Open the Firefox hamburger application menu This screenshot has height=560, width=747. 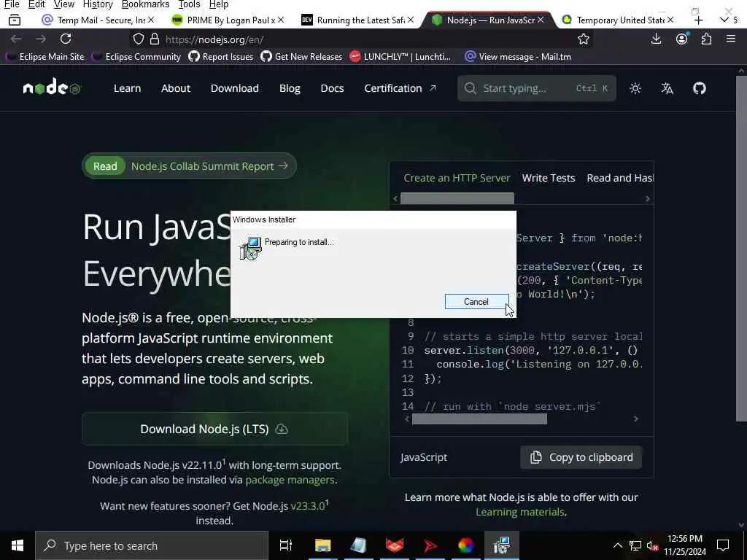pos(731,39)
